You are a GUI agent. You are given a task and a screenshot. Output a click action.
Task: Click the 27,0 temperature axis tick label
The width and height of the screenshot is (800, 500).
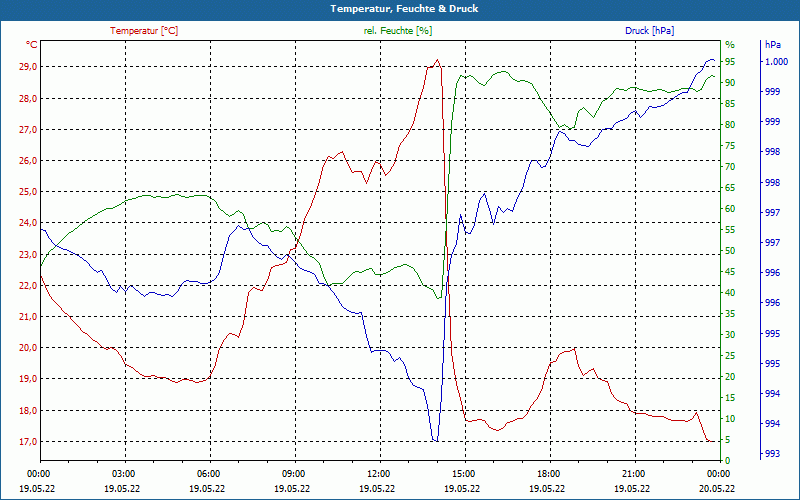click(x=29, y=130)
